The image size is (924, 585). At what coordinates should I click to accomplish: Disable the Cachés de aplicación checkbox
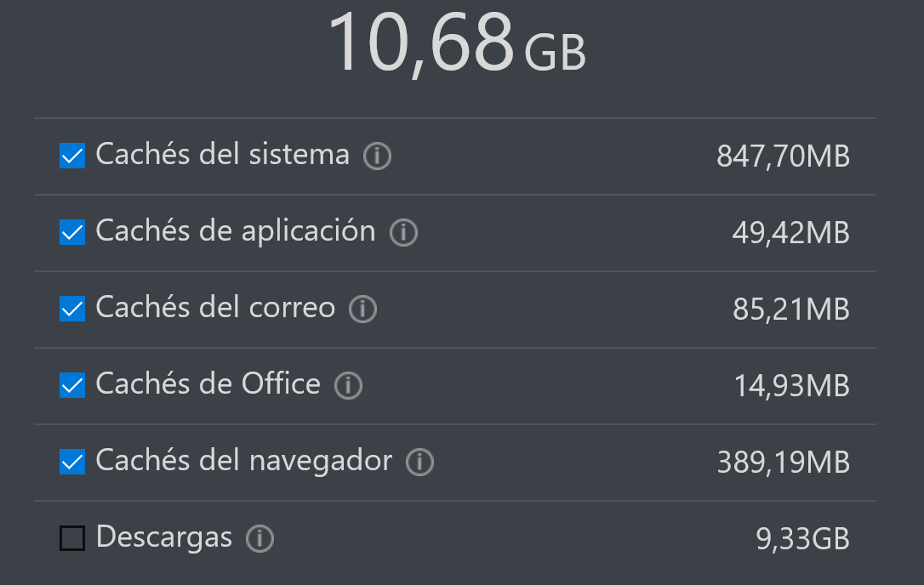[x=72, y=232]
